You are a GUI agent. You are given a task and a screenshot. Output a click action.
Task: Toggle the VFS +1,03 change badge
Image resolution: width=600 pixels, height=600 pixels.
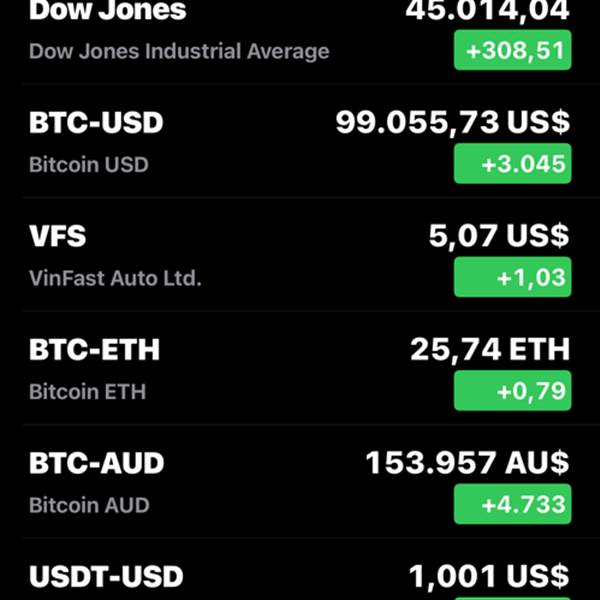pos(512,277)
